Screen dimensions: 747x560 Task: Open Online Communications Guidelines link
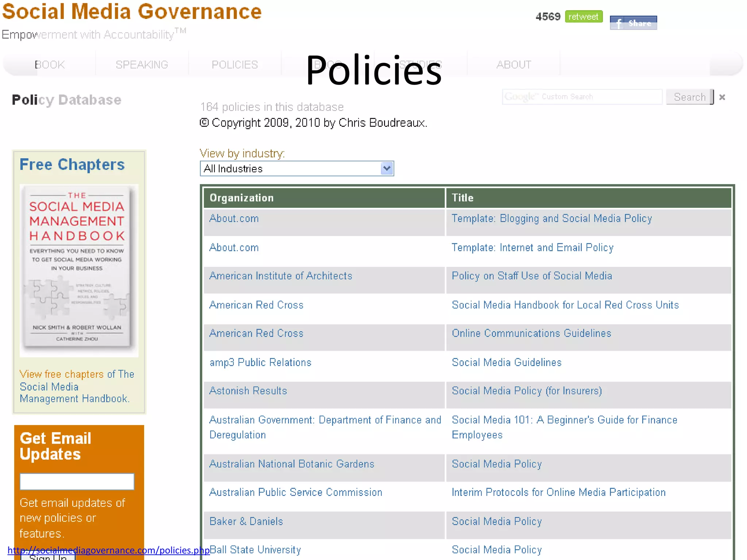[x=531, y=333]
